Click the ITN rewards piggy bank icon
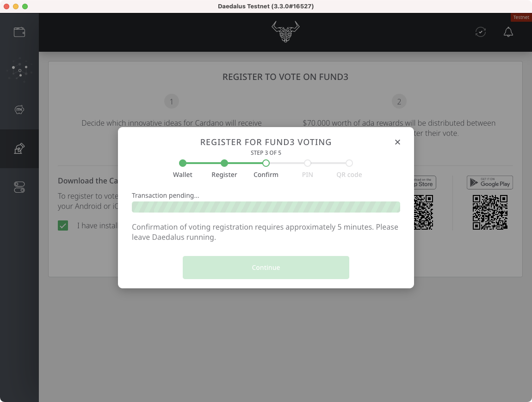Screen dimensions: 532x402 pyautogui.click(x=19, y=110)
